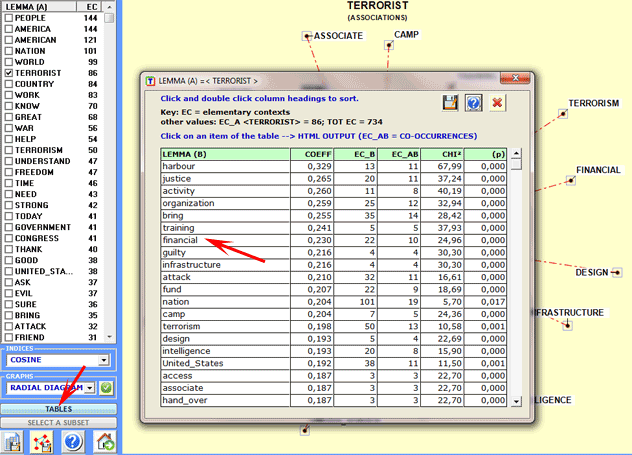632x455 pixels.
Task: Check the TERRORISM lemma checkbox in list
Action: [8, 150]
